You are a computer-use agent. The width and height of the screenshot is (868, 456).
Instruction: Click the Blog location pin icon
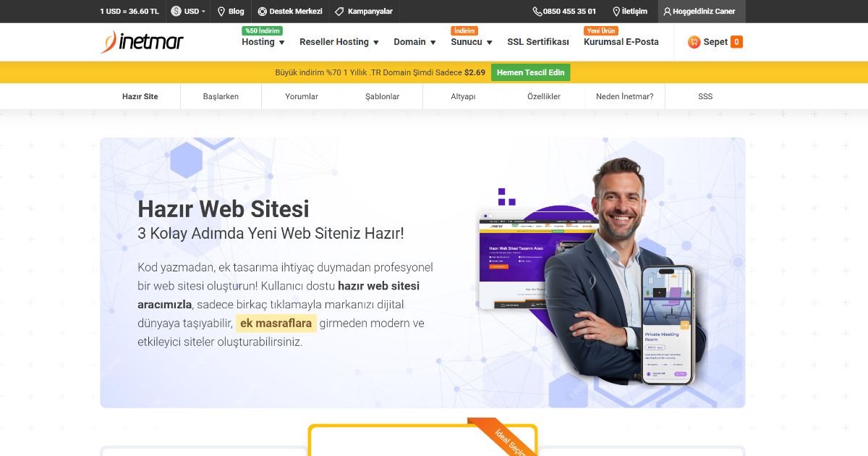pyautogui.click(x=222, y=12)
